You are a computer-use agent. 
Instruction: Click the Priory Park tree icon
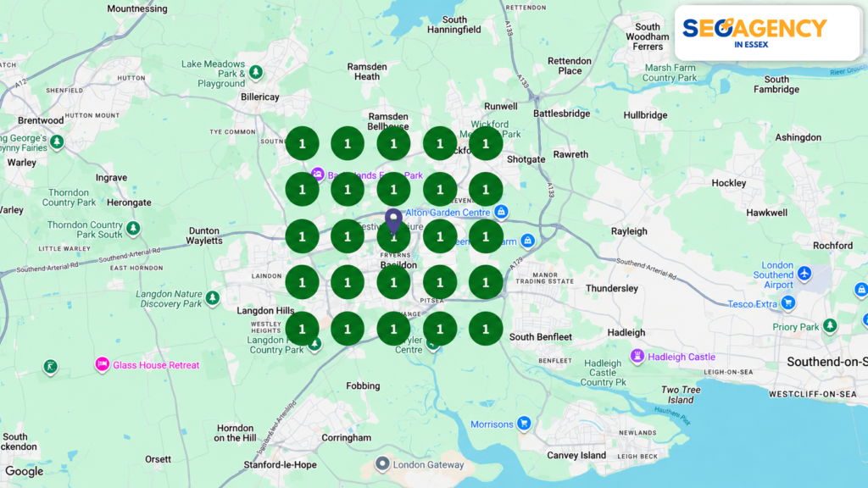[x=829, y=325]
